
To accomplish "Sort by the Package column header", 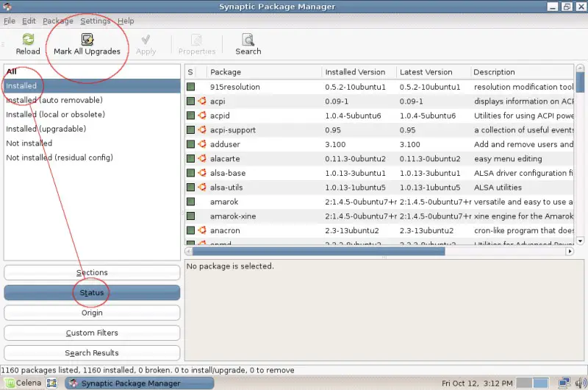I will [264, 71].
